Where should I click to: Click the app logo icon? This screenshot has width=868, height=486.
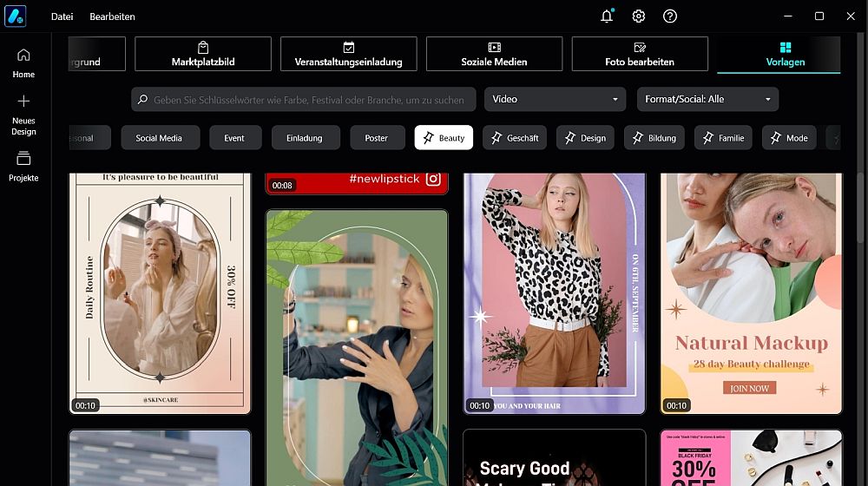click(x=15, y=16)
